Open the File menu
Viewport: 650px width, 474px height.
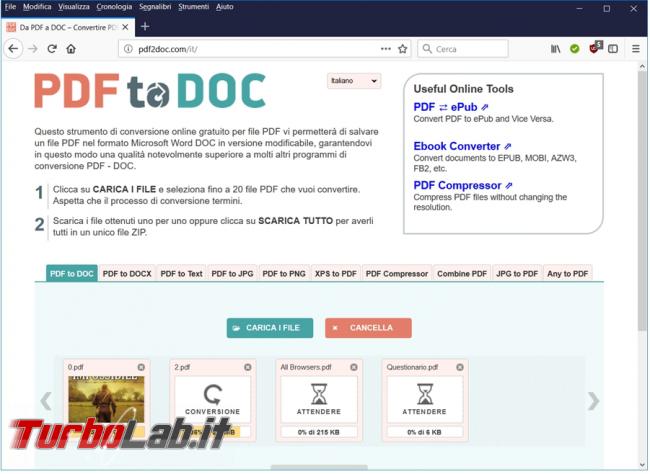click(10, 7)
